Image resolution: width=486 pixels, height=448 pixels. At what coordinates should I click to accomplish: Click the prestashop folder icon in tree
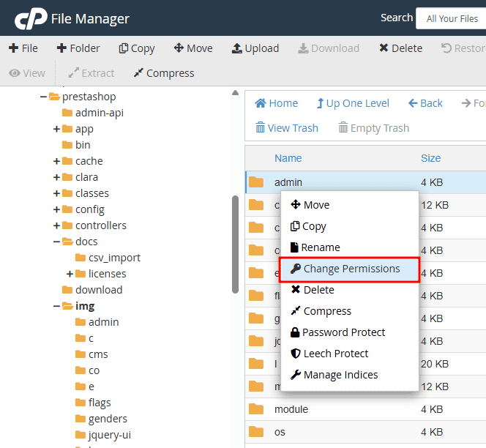(54, 97)
